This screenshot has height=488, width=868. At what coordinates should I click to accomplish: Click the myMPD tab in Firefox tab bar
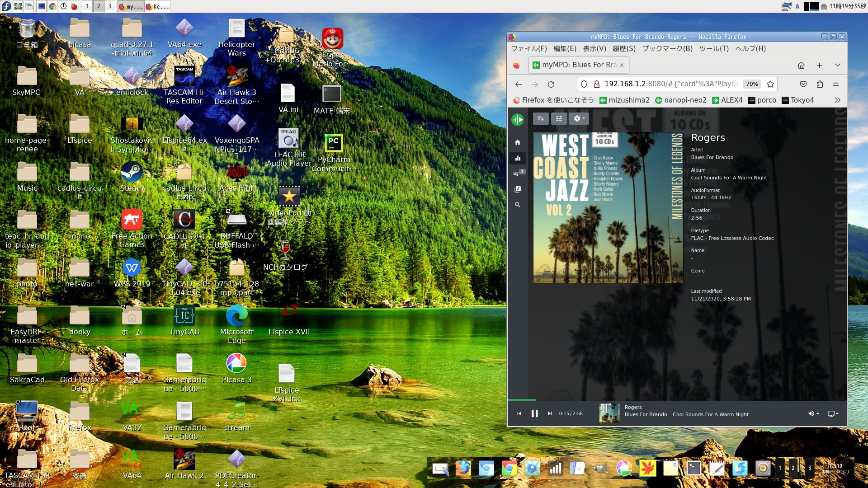click(x=576, y=64)
